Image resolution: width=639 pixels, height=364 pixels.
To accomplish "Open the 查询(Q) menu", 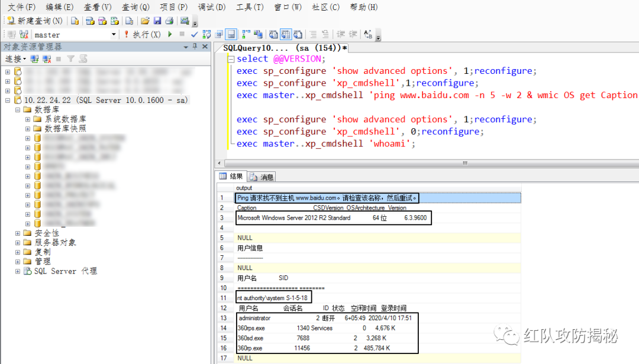I will [x=135, y=7].
